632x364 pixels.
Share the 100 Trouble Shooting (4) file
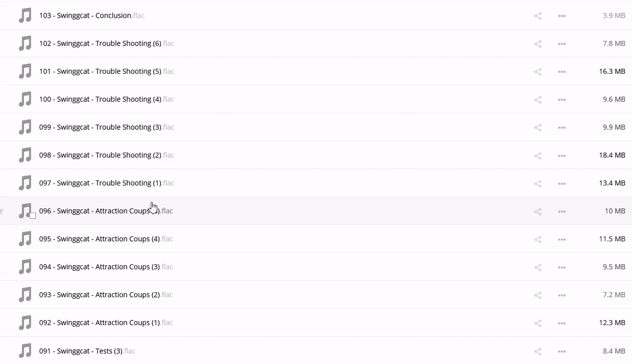tap(537, 100)
